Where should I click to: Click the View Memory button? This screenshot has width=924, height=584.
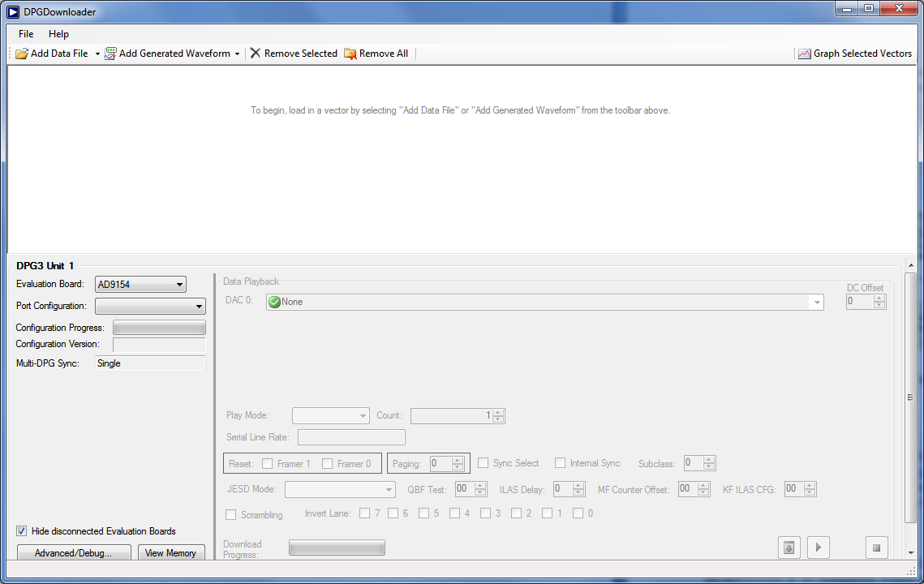click(x=170, y=553)
